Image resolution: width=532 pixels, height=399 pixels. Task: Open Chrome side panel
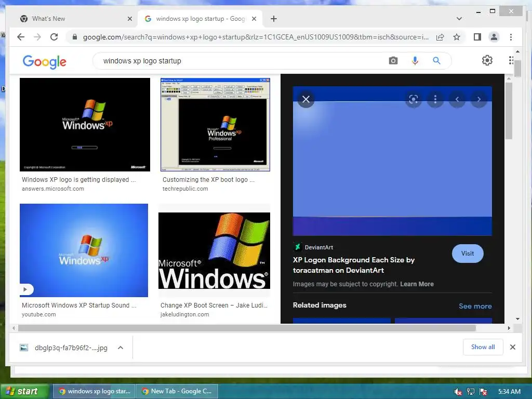(477, 37)
